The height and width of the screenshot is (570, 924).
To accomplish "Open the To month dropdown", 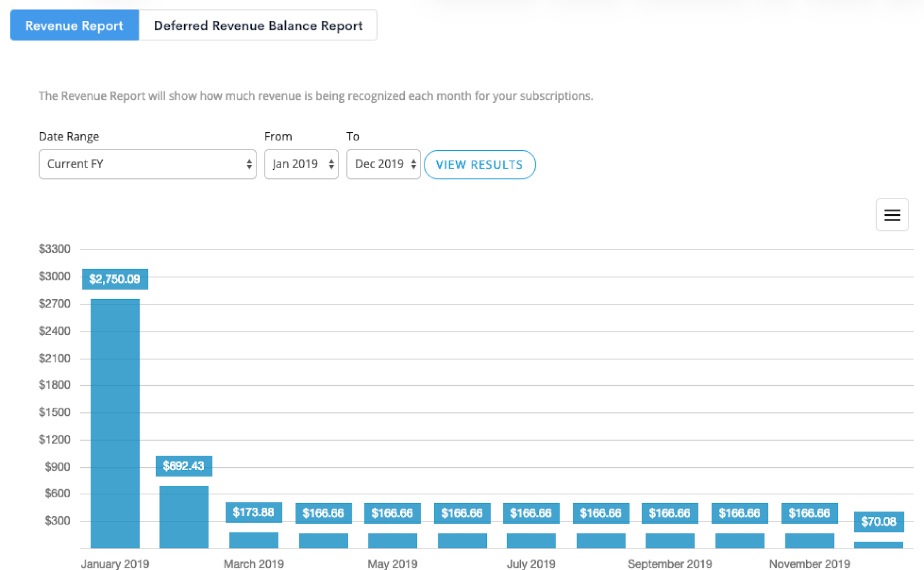I will pyautogui.click(x=383, y=164).
